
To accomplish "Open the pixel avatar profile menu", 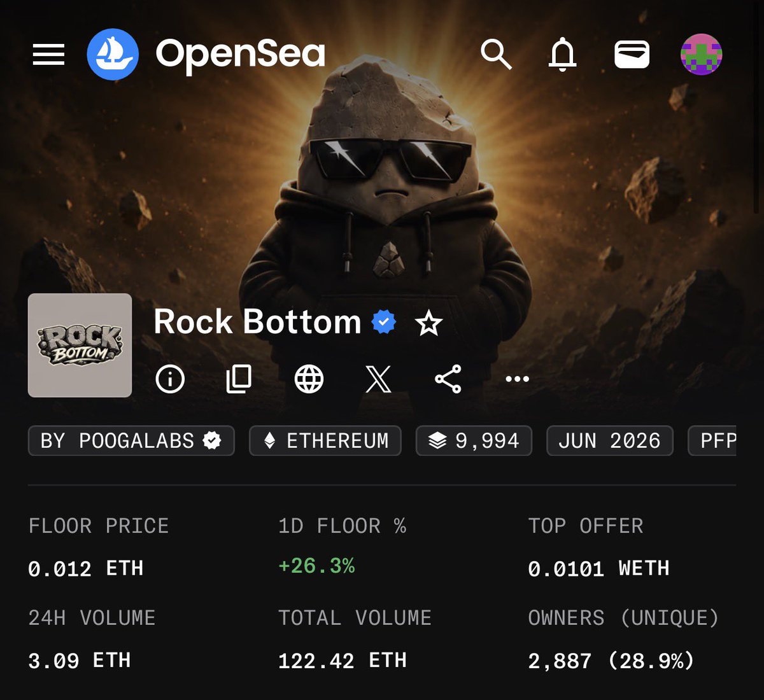I will point(701,54).
